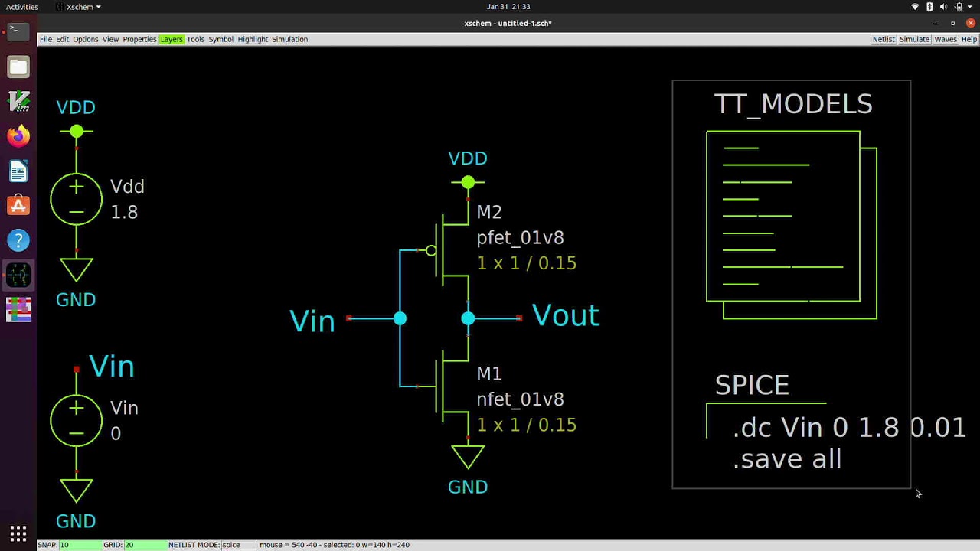Select the TT_MODELS title text

coord(793,104)
